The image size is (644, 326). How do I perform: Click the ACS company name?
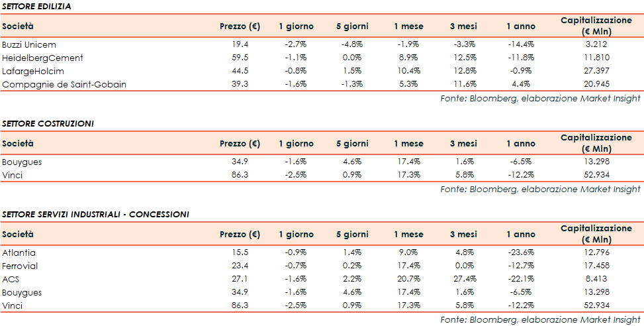[x=11, y=279]
